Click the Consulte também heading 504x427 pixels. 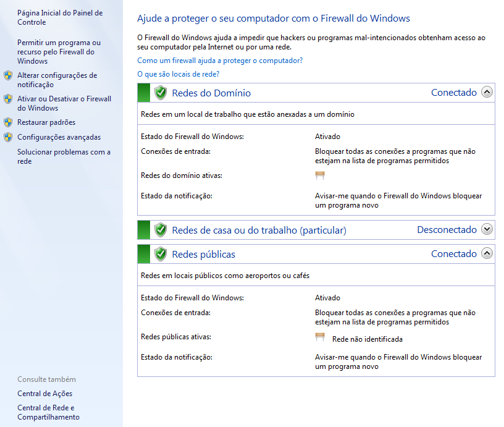(46, 379)
